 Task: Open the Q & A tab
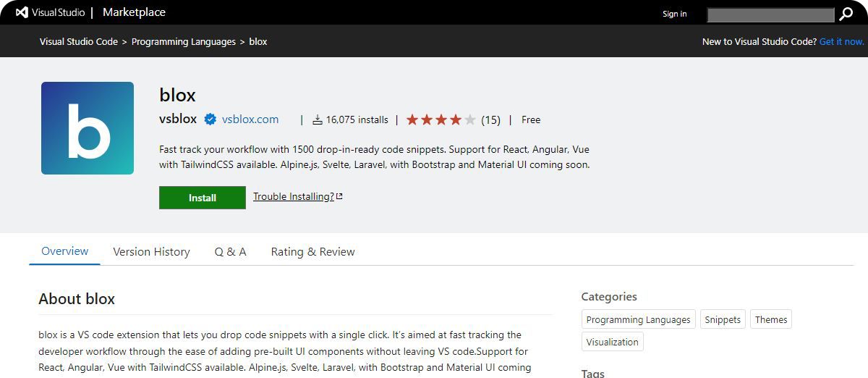tap(231, 252)
